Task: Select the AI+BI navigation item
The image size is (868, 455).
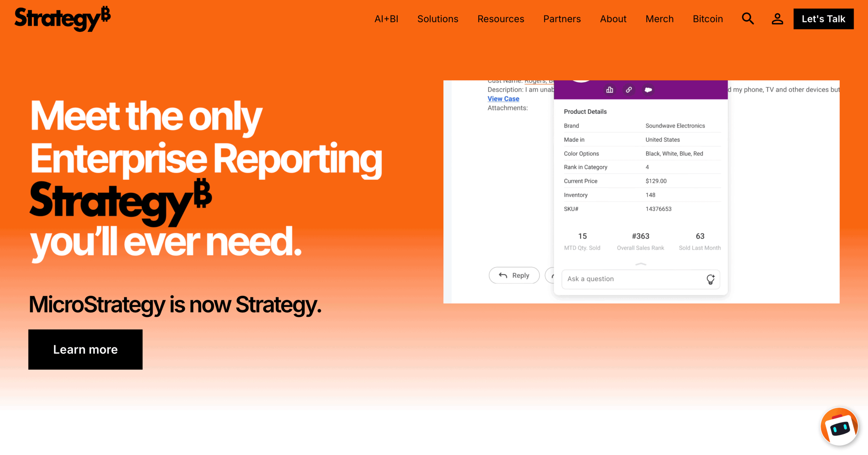Action: click(x=386, y=19)
